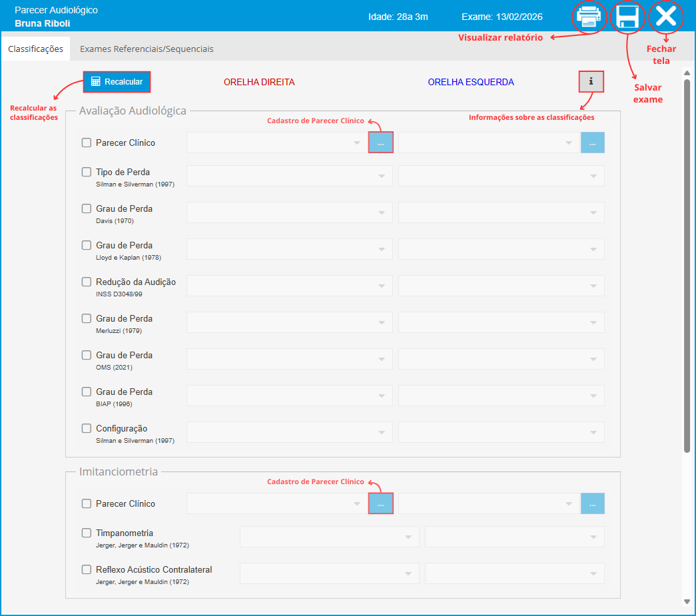696x616 pixels.
Task: Open right ear Parecer Clínico ellipsis in Avaliação Audiológica
Action: pyautogui.click(x=381, y=143)
